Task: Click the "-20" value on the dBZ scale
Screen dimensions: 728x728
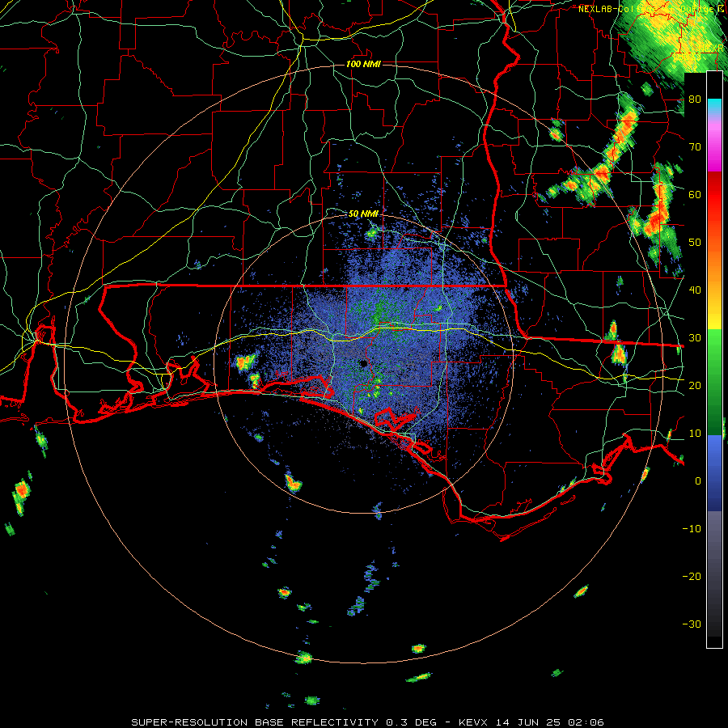Action: point(692,576)
